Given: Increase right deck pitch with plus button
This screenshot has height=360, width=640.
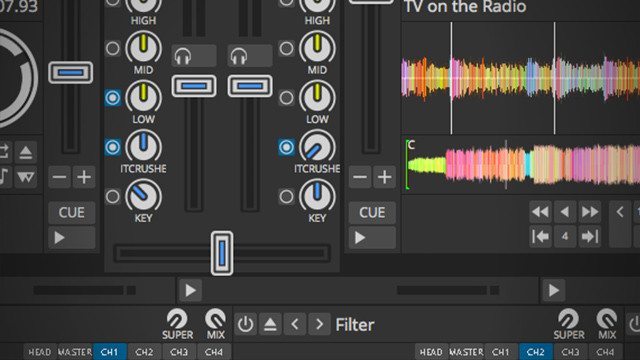Looking at the screenshot, I should 384,177.
